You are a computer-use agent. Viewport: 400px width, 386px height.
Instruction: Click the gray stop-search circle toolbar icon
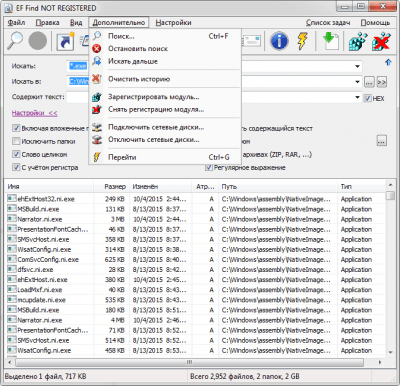38,41
